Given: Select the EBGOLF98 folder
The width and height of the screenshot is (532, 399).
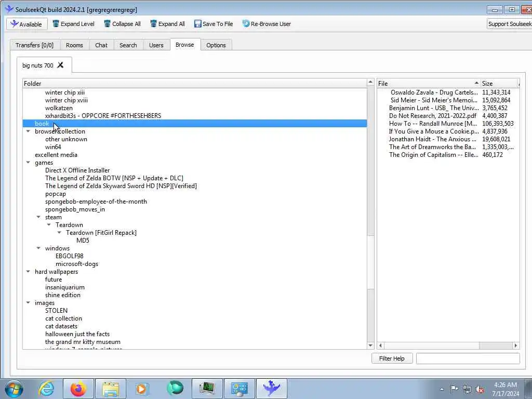Looking at the screenshot, I should pyautogui.click(x=69, y=256).
